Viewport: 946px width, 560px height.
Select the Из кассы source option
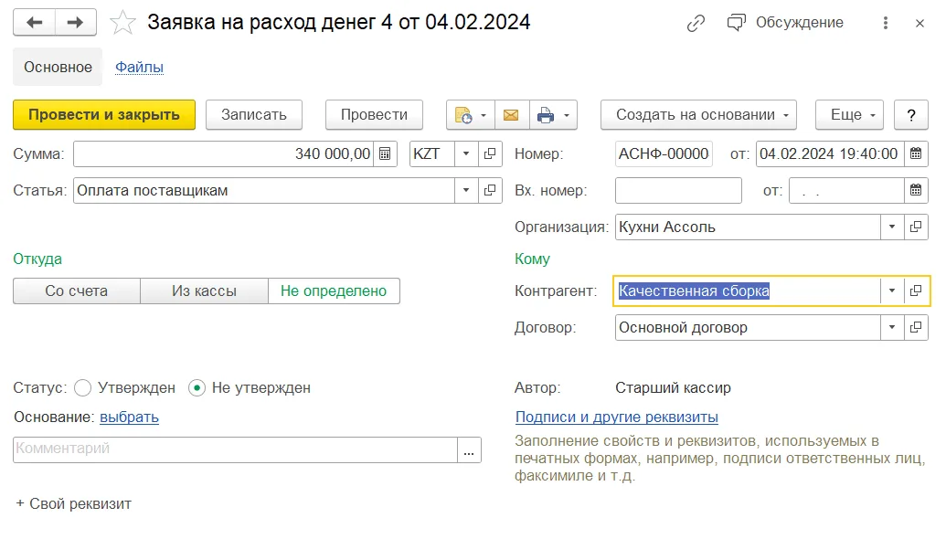click(204, 291)
